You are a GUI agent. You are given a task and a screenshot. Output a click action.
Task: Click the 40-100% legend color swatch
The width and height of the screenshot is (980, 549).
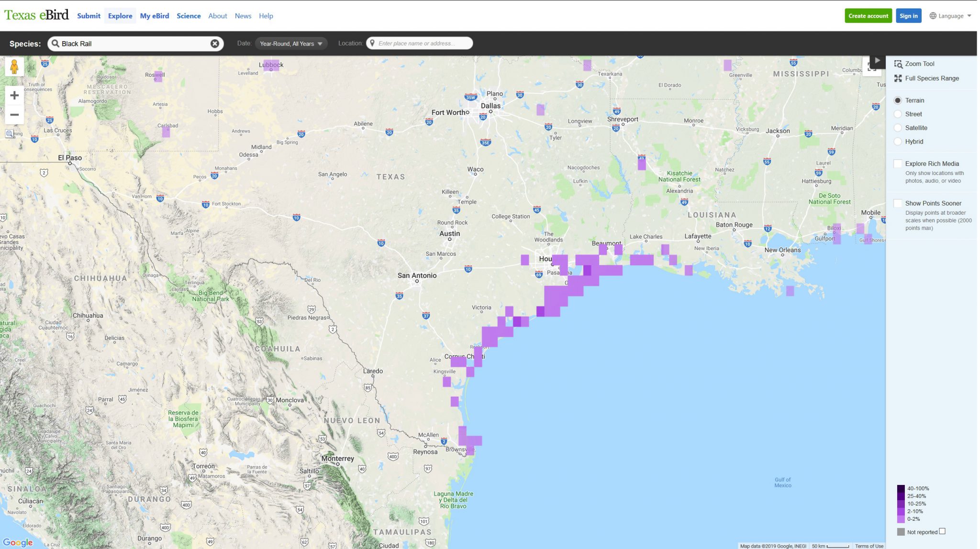(901, 488)
